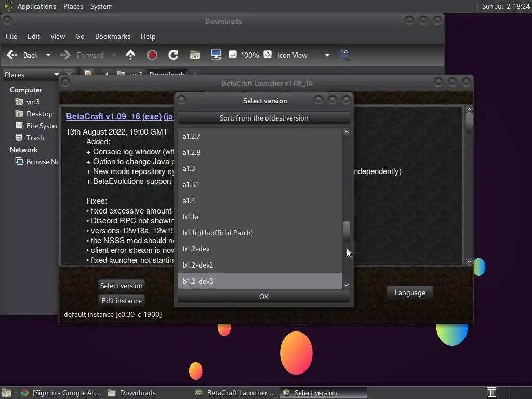Screen dimensions: 532x399
Task: Click version list scroll up arrow
Action: pyautogui.click(x=347, y=132)
